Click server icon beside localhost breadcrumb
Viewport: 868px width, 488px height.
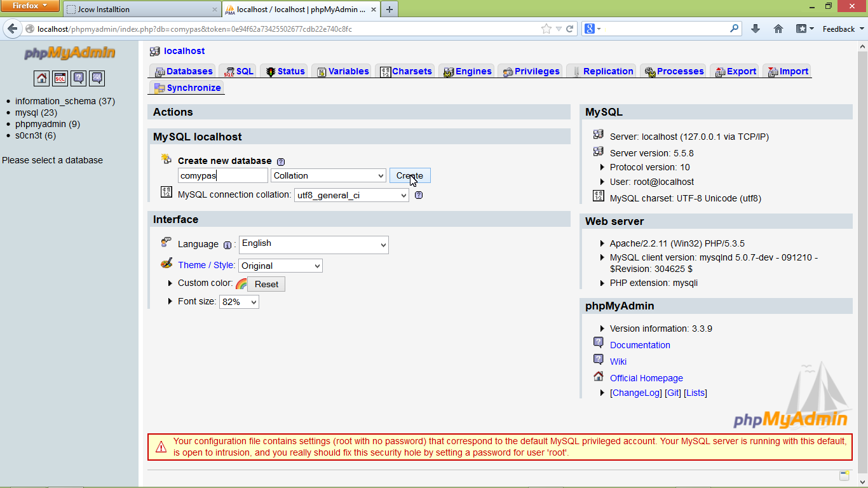tap(154, 51)
